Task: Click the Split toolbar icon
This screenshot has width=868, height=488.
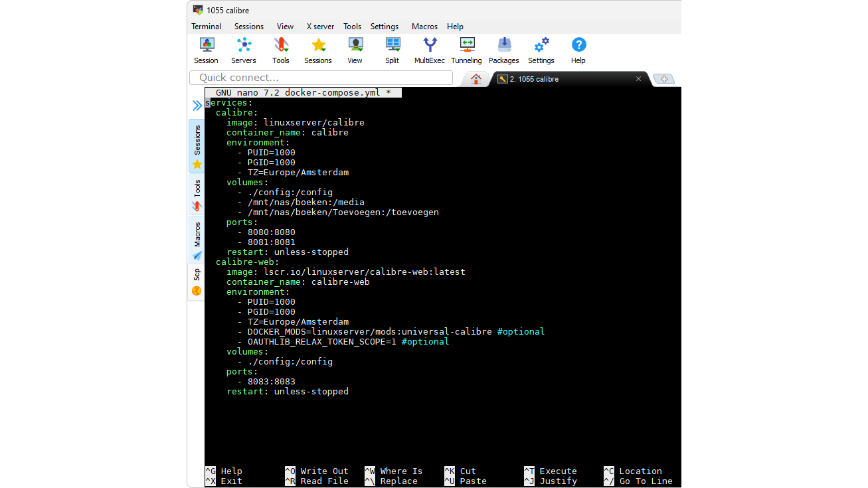Action: click(x=392, y=50)
